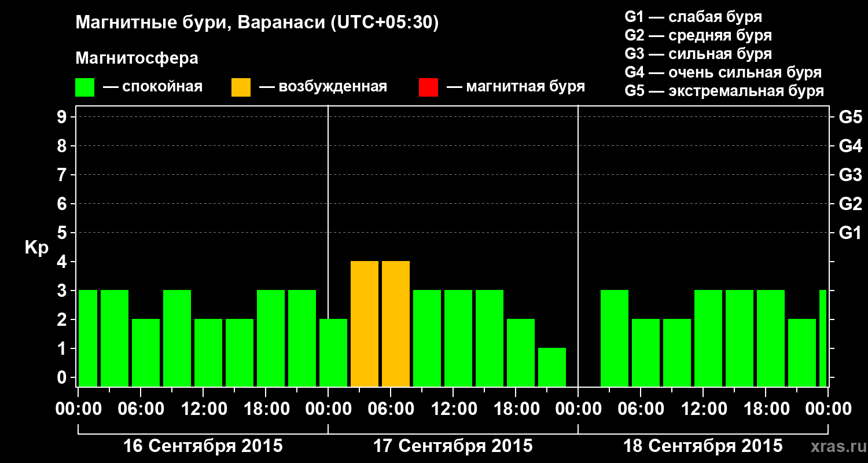Click the first orange Kp 4 bar

point(365,324)
